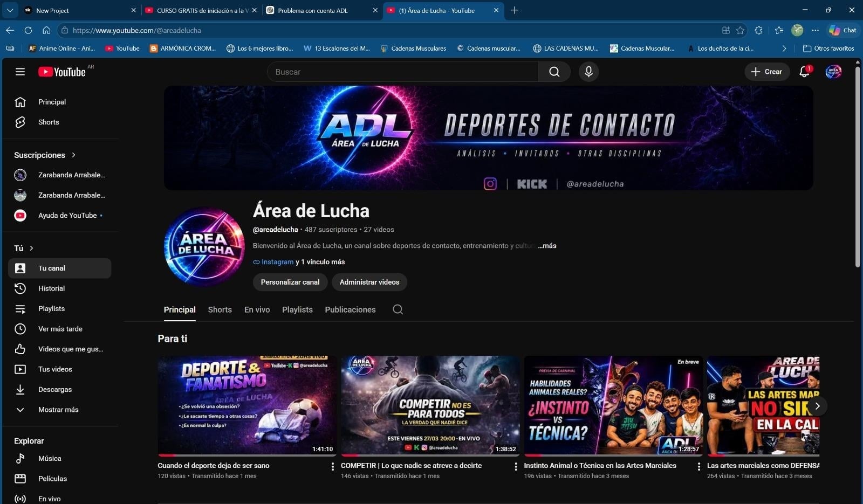863x504 pixels.
Task: Click Personalizar canal
Action: pyautogui.click(x=290, y=282)
